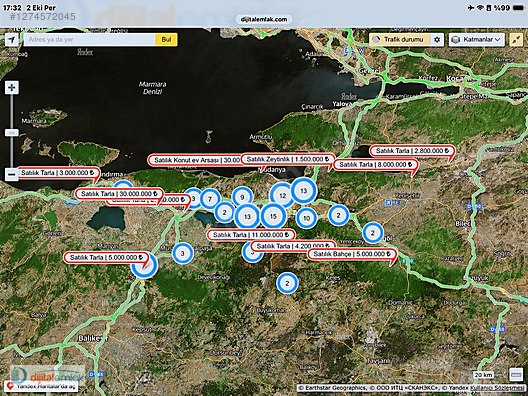The image size is (528, 396).
Task: Open 'Satılık Tarla | 2.800.000' listing label
Action: pyautogui.click(x=412, y=151)
